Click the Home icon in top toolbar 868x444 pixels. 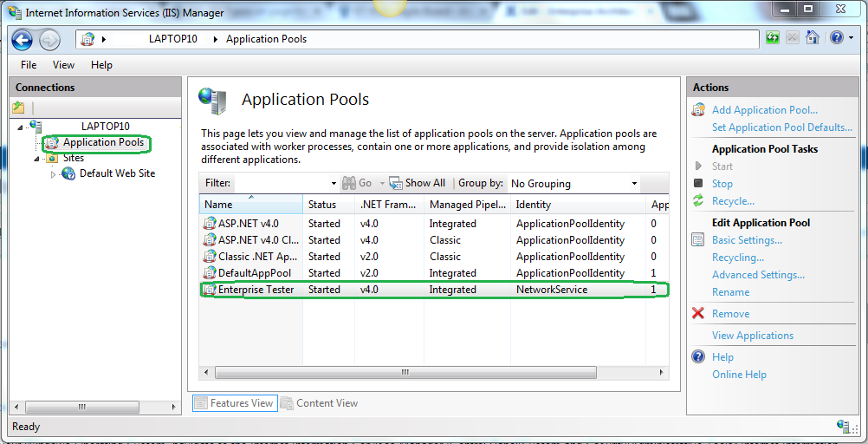[x=813, y=38]
